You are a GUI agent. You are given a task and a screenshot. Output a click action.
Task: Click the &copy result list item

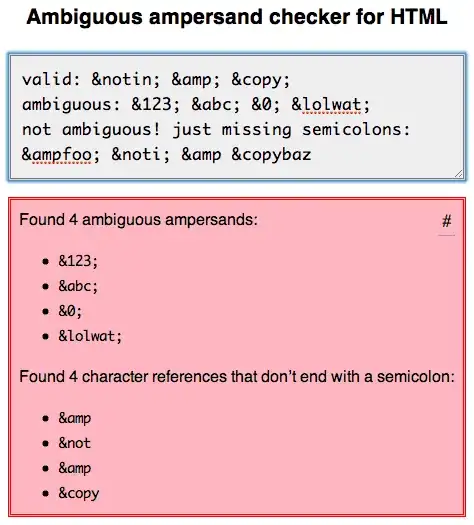(79, 494)
